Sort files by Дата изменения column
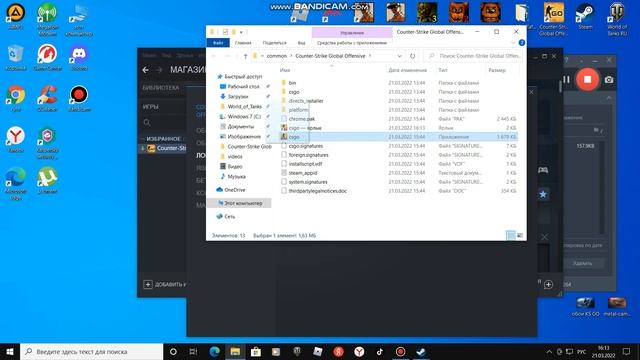 [x=407, y=70]
